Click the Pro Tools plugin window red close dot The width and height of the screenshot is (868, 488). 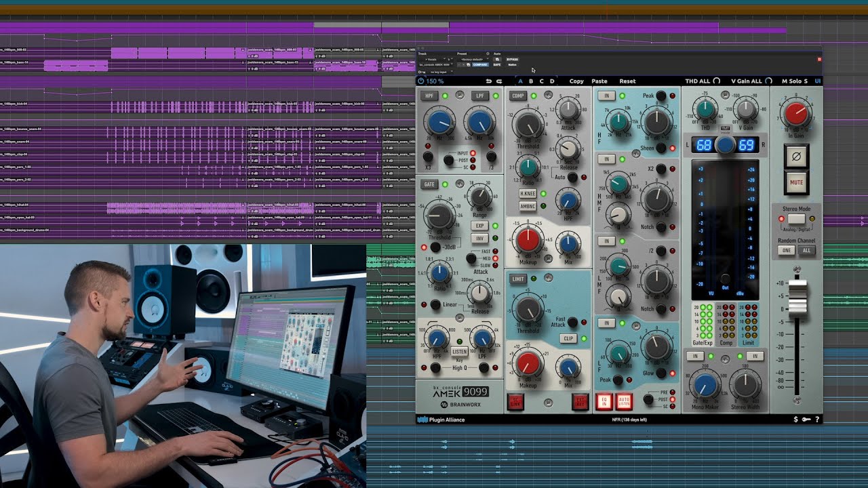818,60
